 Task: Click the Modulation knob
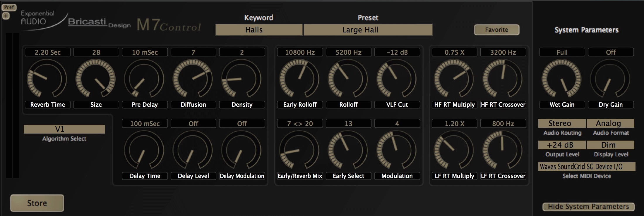click(396, 150)
